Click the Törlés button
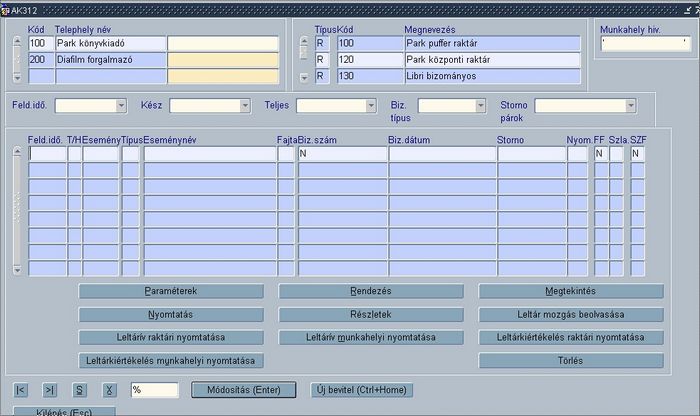 [x=571, y=361]
